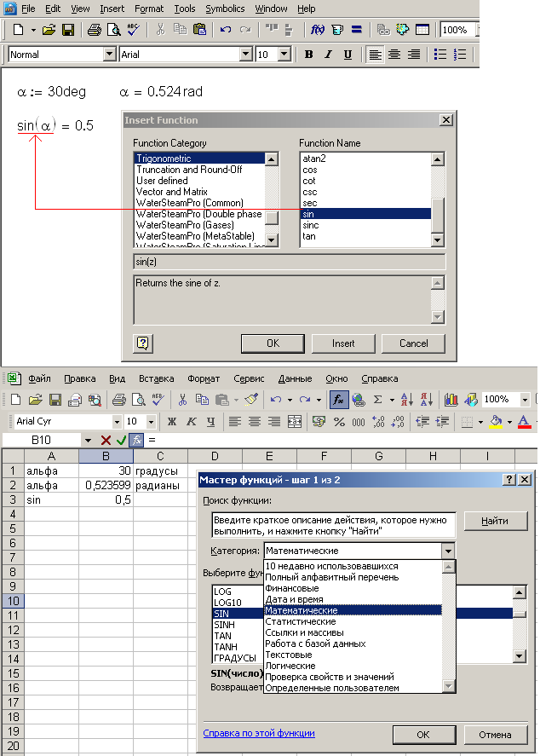Screen dimensions: 540x756
Task: Center-align text in Mathcad
Action: (394, 55)
